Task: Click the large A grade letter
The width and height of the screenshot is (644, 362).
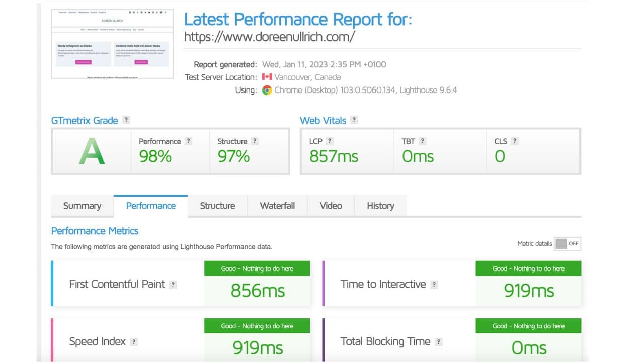Action: coord(92,152)
